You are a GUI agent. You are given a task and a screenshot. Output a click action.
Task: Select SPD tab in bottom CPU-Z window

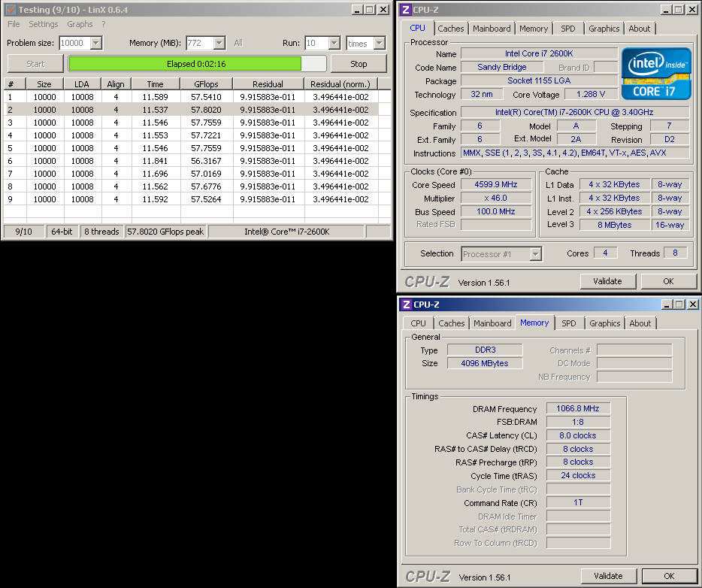(x=569, y=323)
